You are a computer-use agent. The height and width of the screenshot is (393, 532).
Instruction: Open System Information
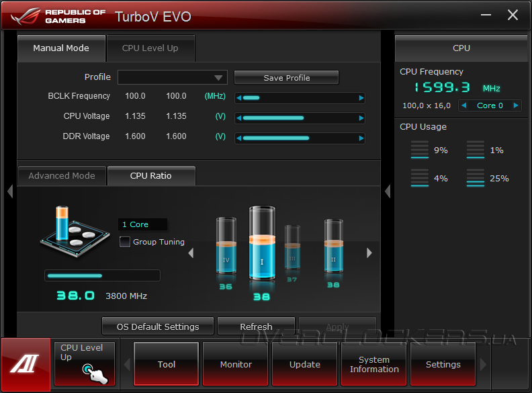pyautogui.click(x=374, y=364)
